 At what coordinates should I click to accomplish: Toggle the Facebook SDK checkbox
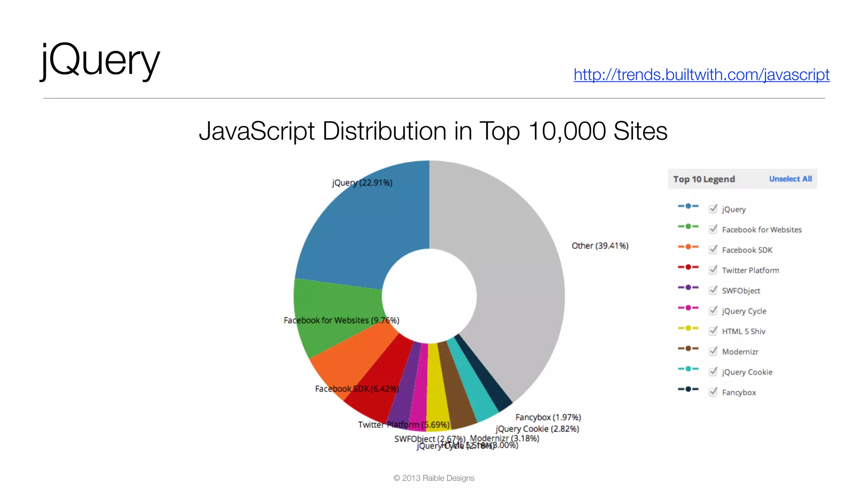713,249
